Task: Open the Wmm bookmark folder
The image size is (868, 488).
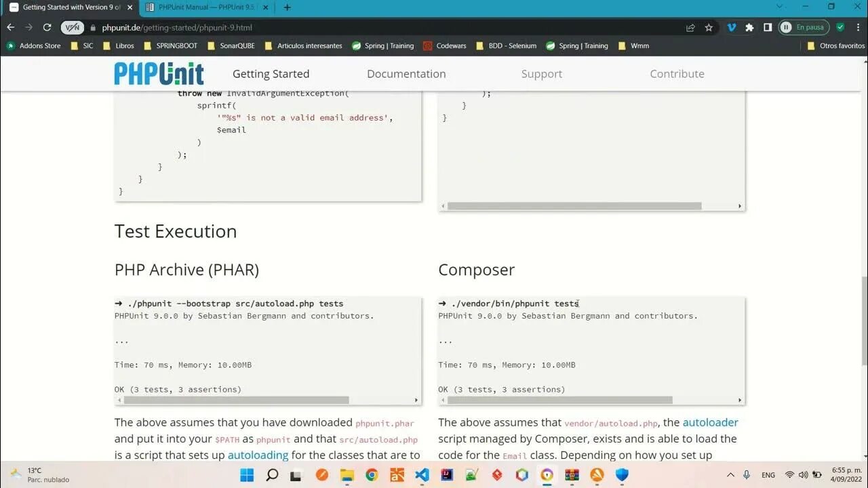Action: pos(633,46)
